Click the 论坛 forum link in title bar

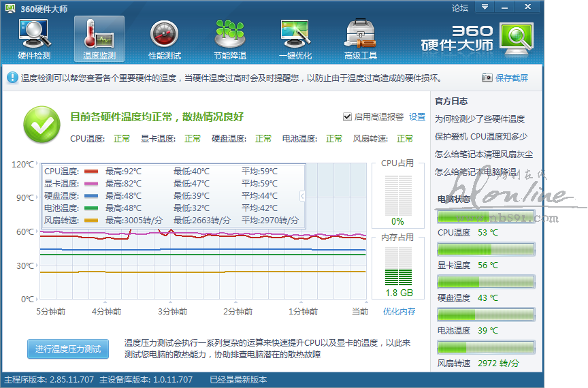[460, 8]
